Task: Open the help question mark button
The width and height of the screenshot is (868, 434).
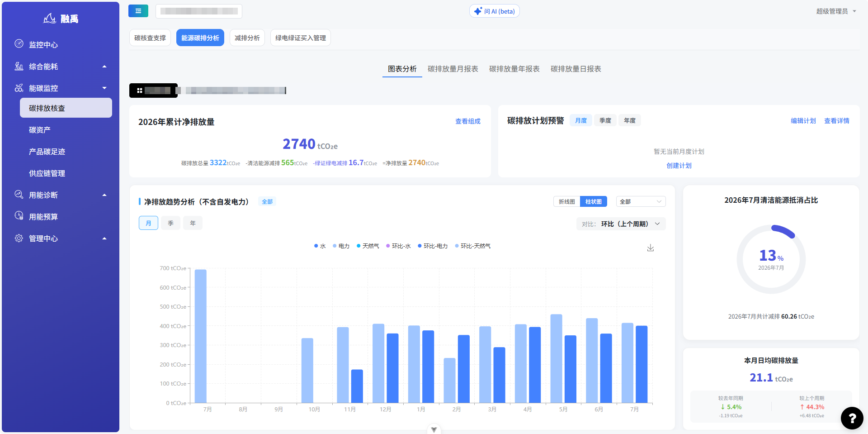Action: [x=852, y=418]
